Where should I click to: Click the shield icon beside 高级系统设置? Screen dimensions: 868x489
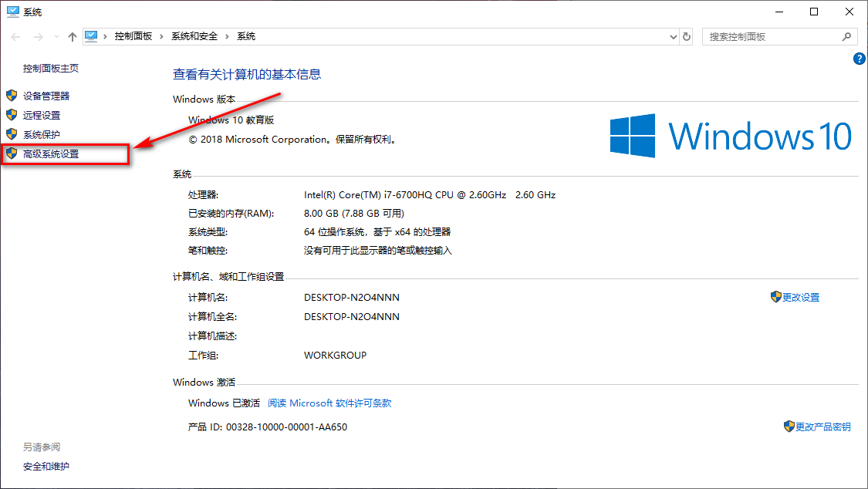12,153
